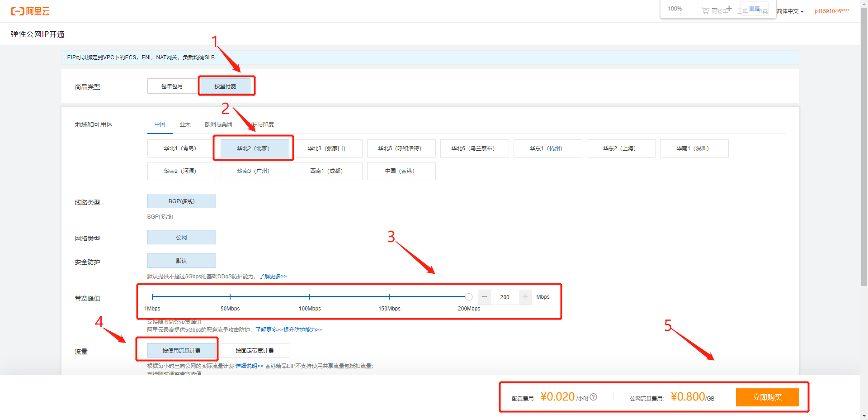Switch to the 亚太 region tab
This screenshot has width=868, height=420.
point(185,124)
